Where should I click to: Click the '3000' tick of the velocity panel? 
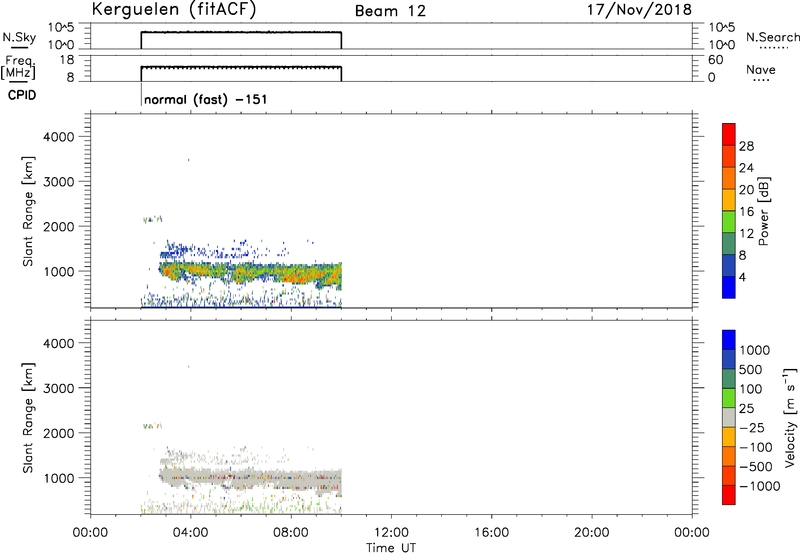click(59, 388)
